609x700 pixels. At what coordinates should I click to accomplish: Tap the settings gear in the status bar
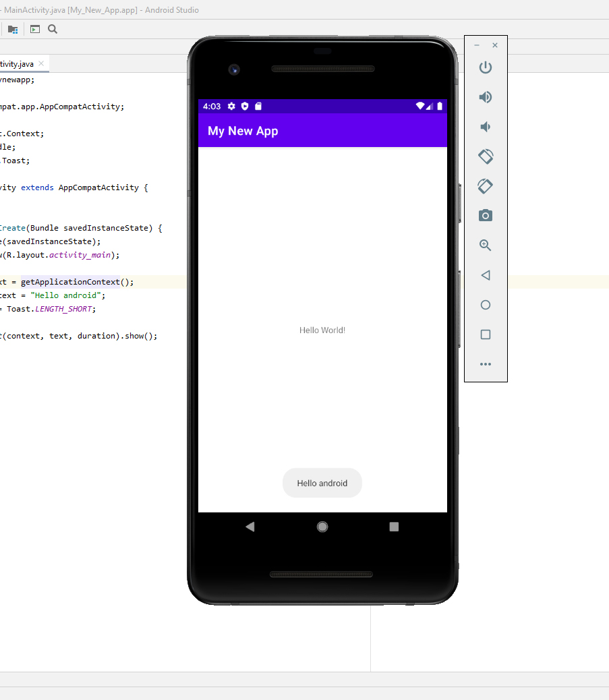(x=231, y=106)
